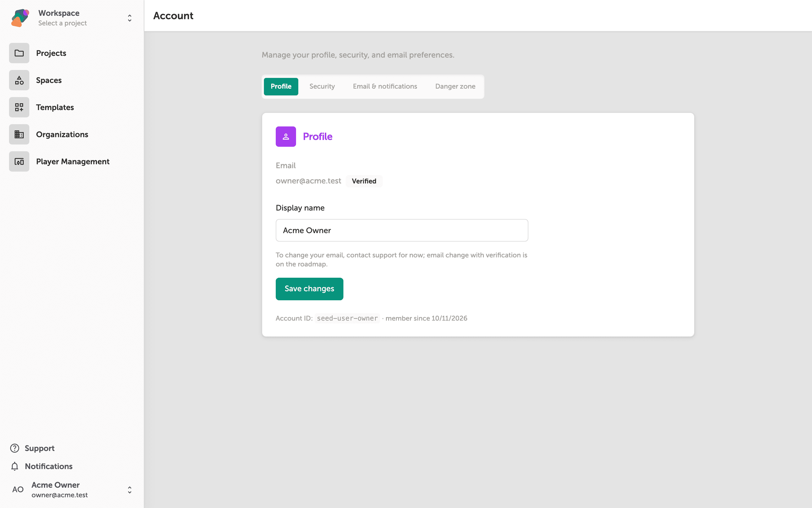This screenshot has width=812, height=508.
Task: Click the Select a project text
Action: [x=62, y=23]
